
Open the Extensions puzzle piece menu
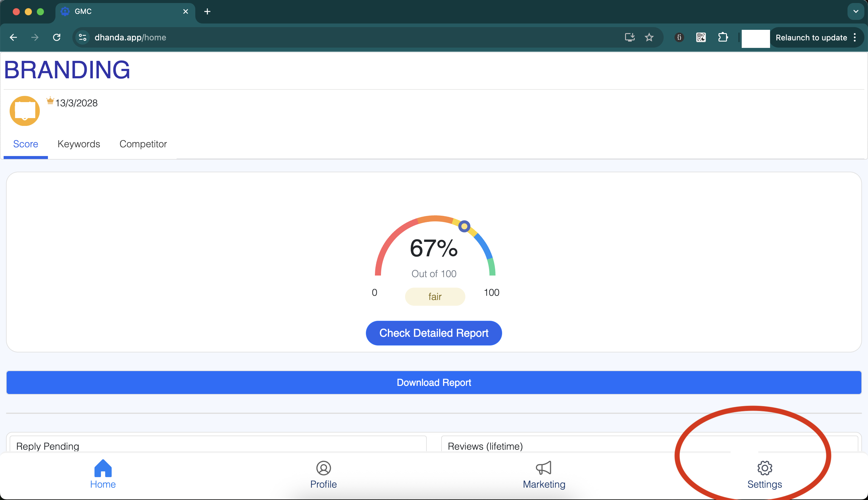point(723,37)
